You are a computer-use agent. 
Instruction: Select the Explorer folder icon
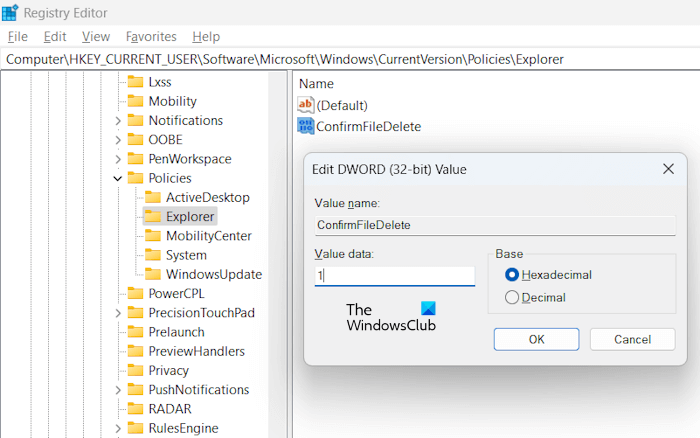pos(153,216)
